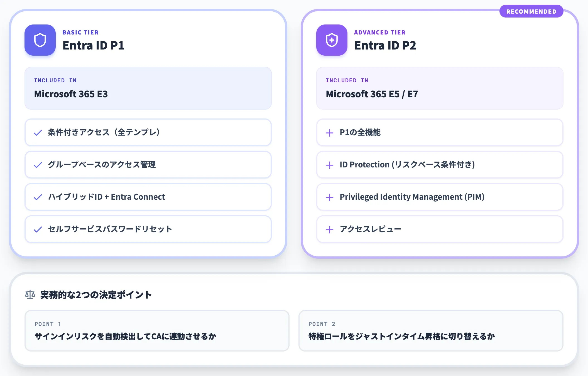Click the セルフサービスパスワードリセット text
The width and height of the screenshot is (588, 376).
[x=110, y=229]
